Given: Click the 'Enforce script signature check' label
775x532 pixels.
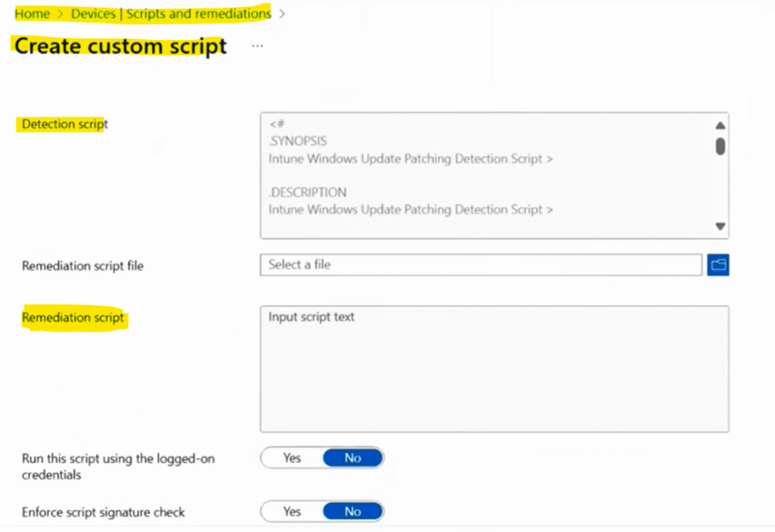Looking at the screenshot, I should (103, 512).
